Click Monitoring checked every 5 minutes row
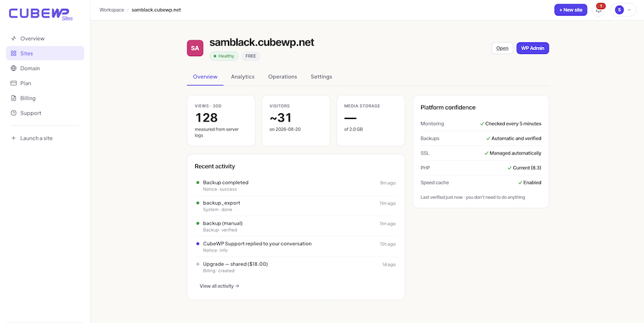644x323 pixels. tap(481, 124)
